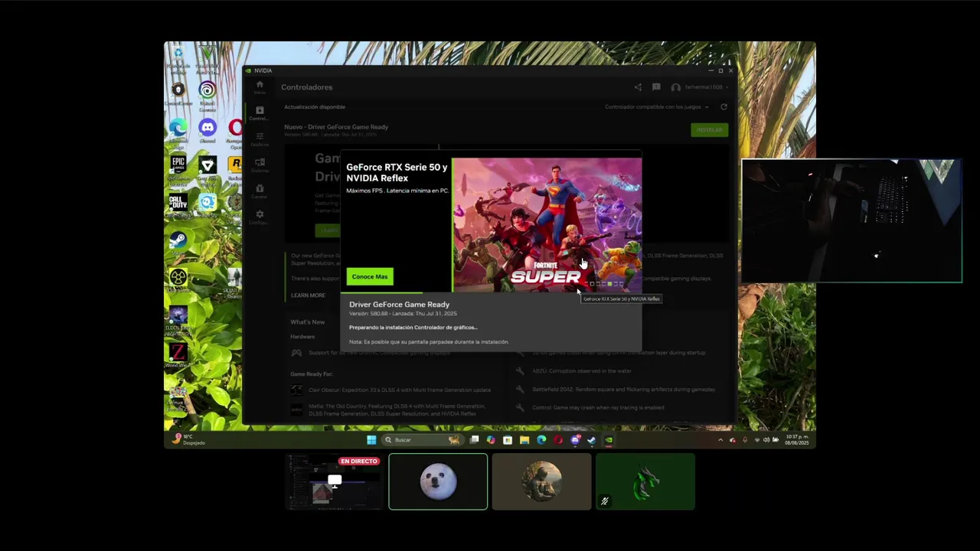The width and height of the screenshot is (980, 551).
Task: Open Configuración gear in NVIDIA sidebar
Action: click(x=260, y=217)
